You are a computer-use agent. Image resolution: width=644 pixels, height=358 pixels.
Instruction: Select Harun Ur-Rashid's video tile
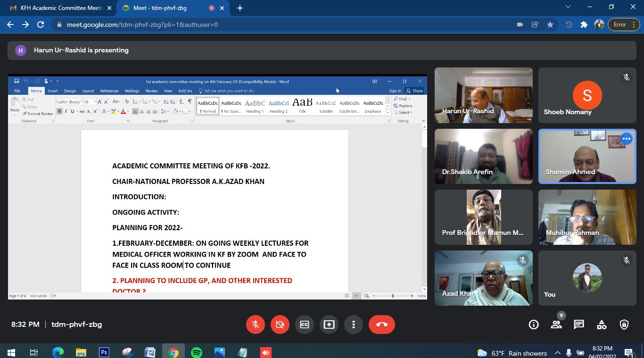click(x=483, y=95)
